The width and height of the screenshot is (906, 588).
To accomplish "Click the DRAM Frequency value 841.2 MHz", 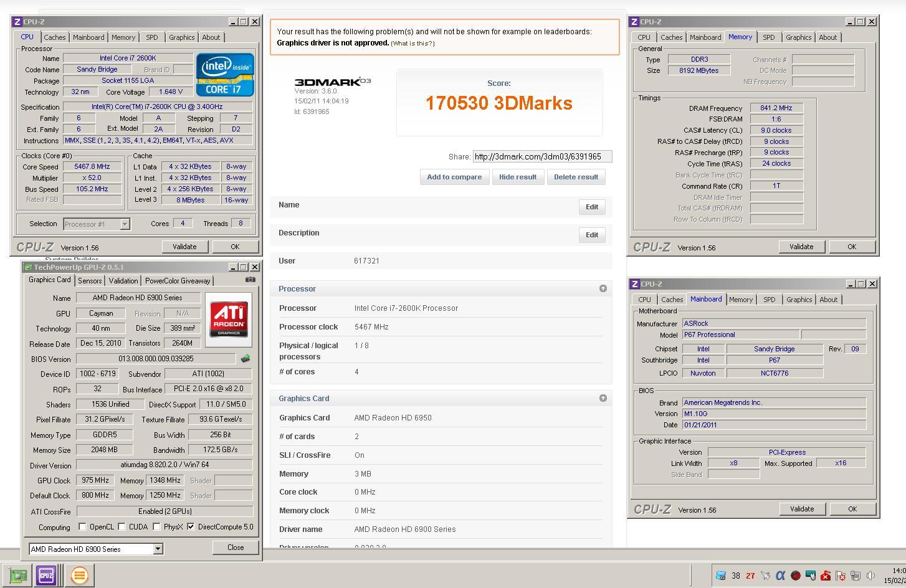I will pos(776,108).
